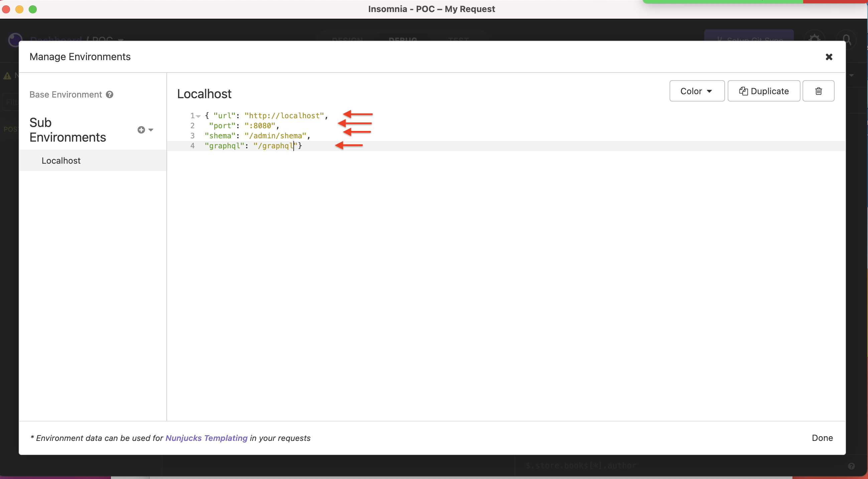Click the help icon in the bottom right corner
The width and height of the screenshot is (868, 479).
[852, 466]
